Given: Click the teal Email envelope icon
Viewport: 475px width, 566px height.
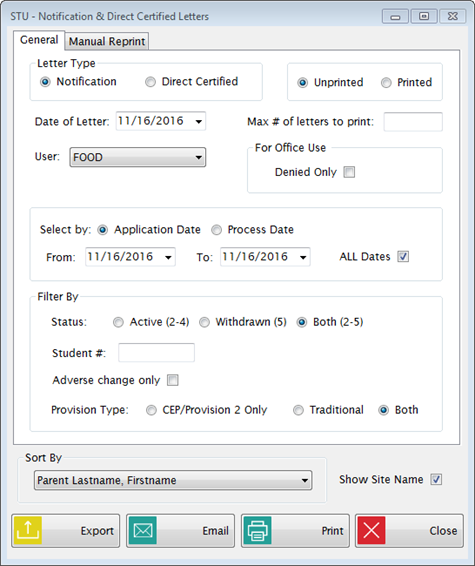Looking at the screenshot, I should (143, 530).
